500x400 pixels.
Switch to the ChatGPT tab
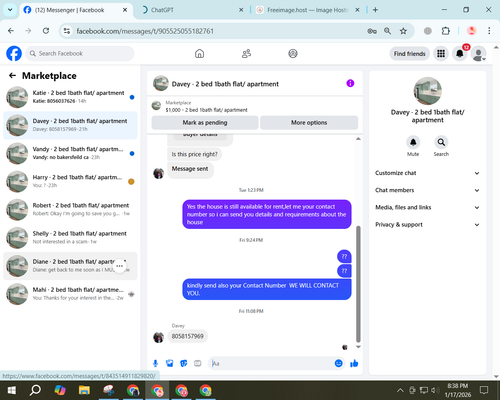coord(191,10)
